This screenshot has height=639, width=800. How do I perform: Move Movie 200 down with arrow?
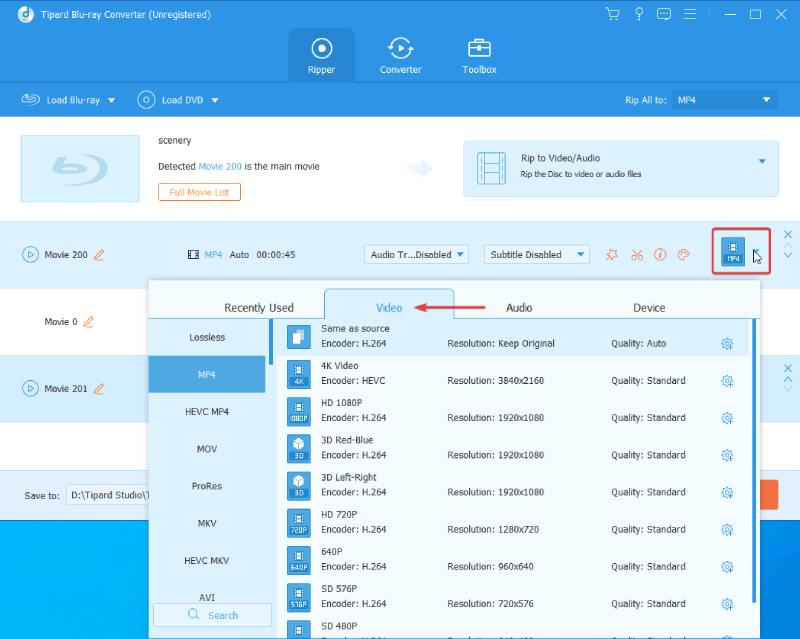click(788, 255)
